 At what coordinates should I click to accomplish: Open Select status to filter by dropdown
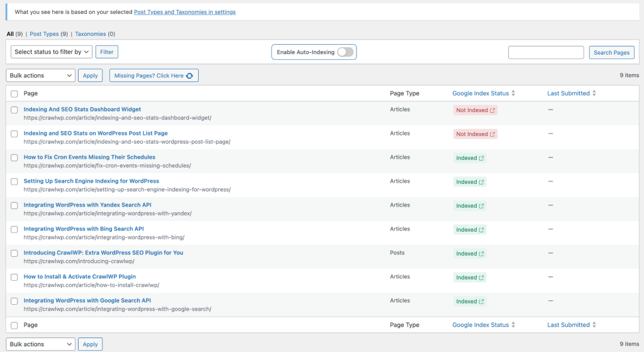click(x=52, y=52)
